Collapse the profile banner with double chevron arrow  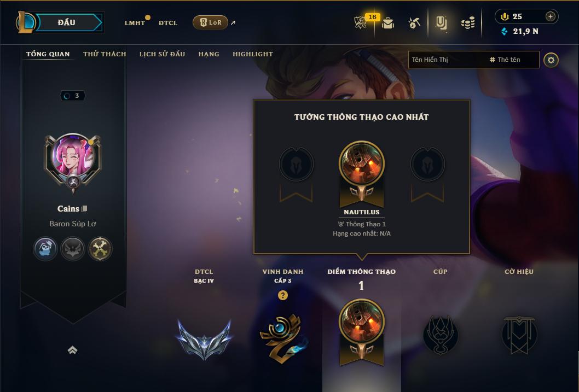pos(73,350)
